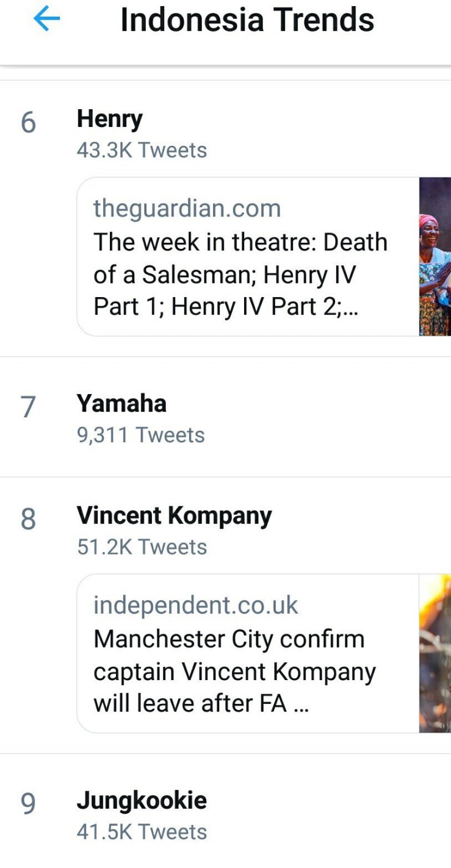Click the 51.2K Tweets count
This screenshot has width=451, height=868.
pos(142,547)
